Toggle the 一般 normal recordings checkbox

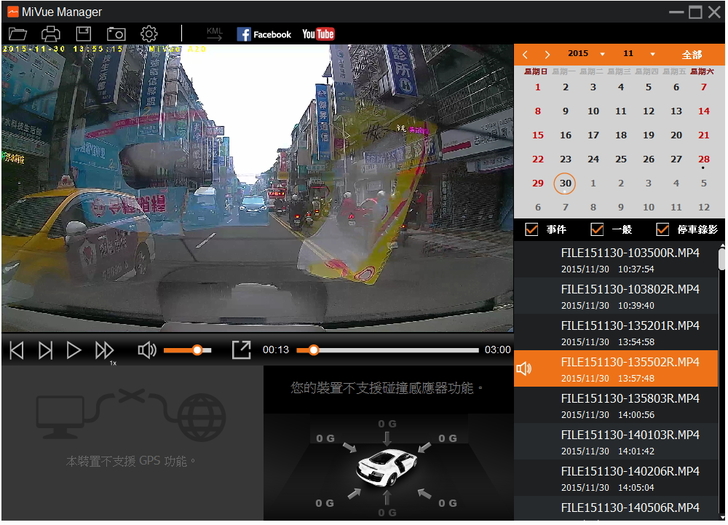598,230
